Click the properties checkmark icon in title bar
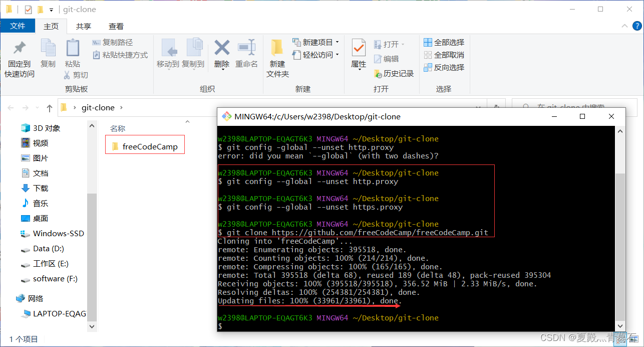The image size is (644, 347). [28, 9]
